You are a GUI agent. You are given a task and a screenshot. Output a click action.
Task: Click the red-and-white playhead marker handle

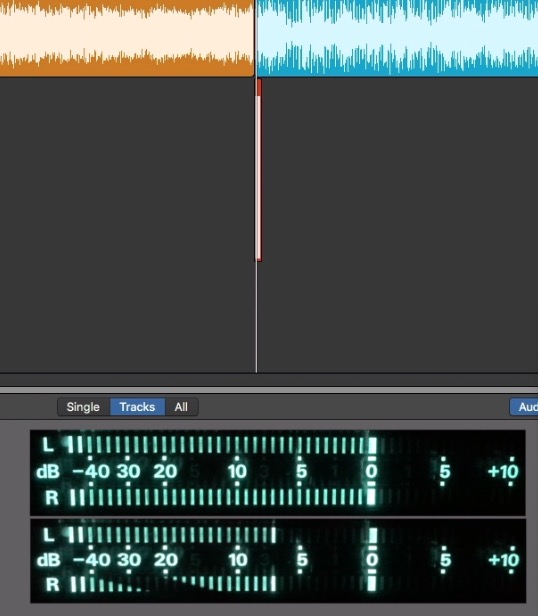click(x=258, y=170)
